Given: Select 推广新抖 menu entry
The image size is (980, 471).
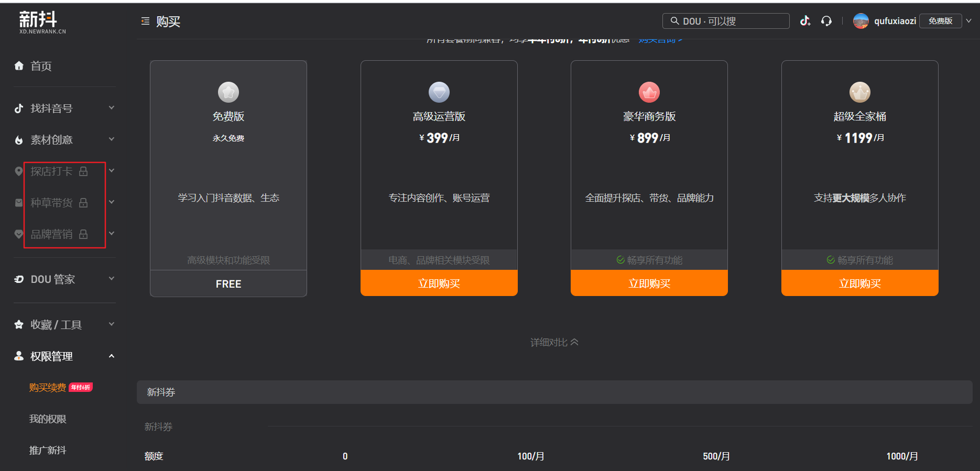Looking at the screenshot, I should 48,451.
